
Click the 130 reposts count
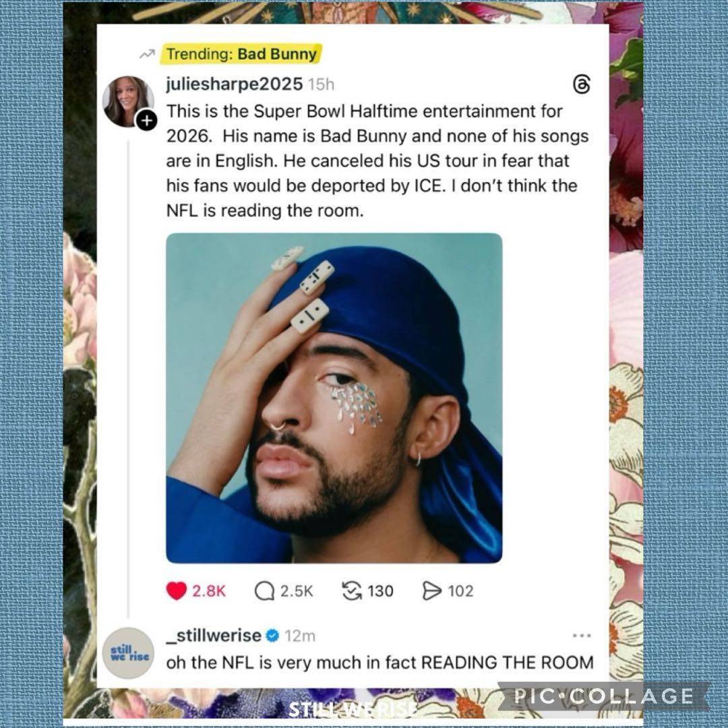pyautogui.click(x=381, y=591)
